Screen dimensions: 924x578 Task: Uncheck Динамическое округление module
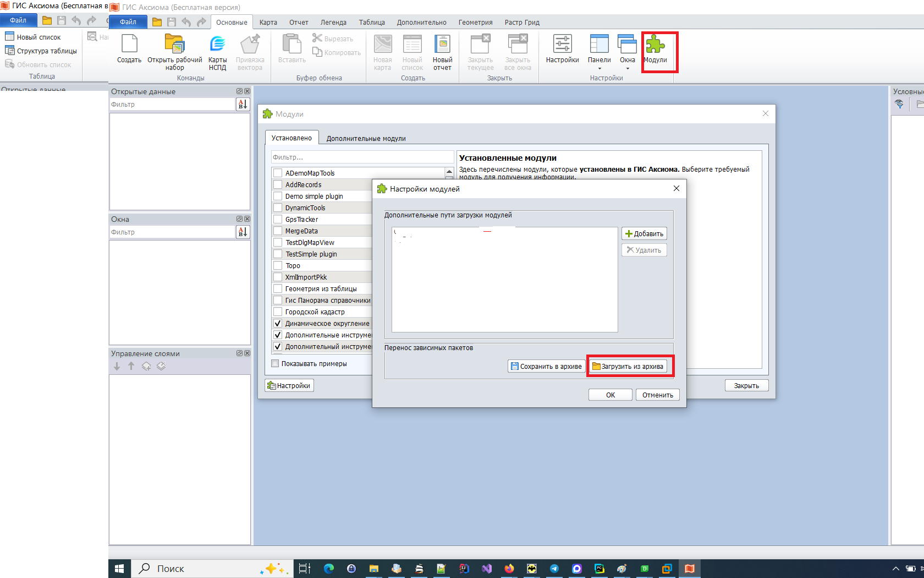[x=278, y=324]
